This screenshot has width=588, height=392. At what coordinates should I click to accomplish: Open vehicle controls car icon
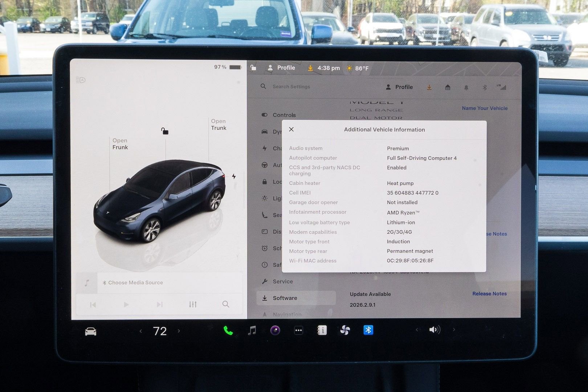coord(90,331)
